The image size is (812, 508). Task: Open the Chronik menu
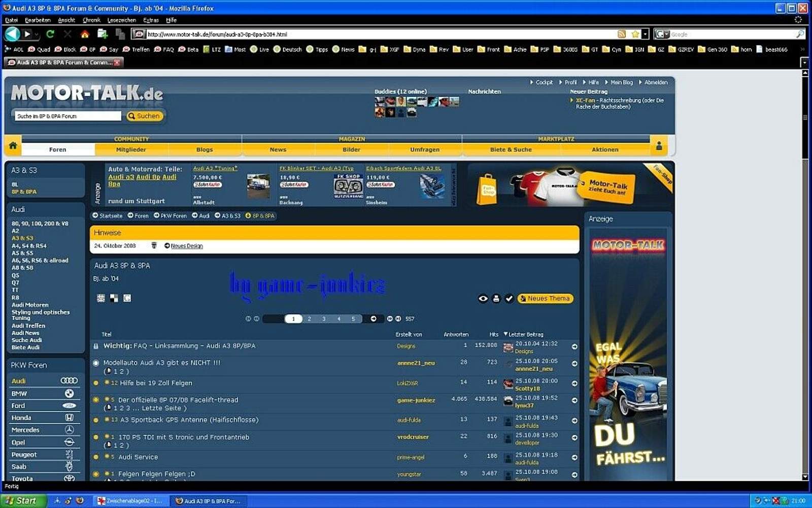[91, 20]
